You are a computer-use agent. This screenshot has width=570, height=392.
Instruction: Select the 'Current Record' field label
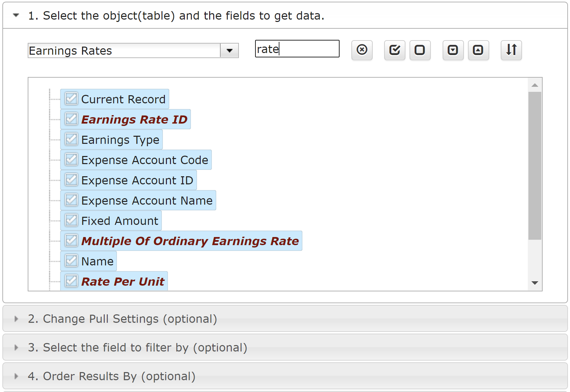123,99
